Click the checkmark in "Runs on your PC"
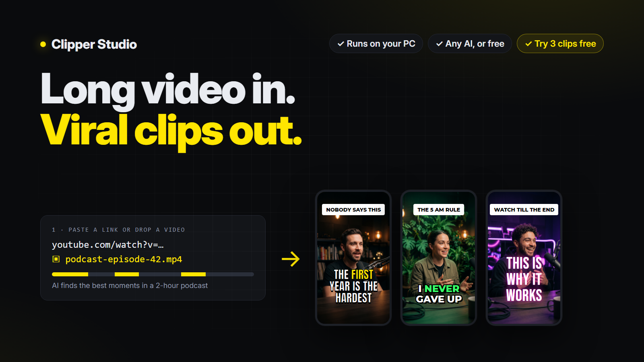This screenshot has width=644, height=362. (x=341, y=44)
